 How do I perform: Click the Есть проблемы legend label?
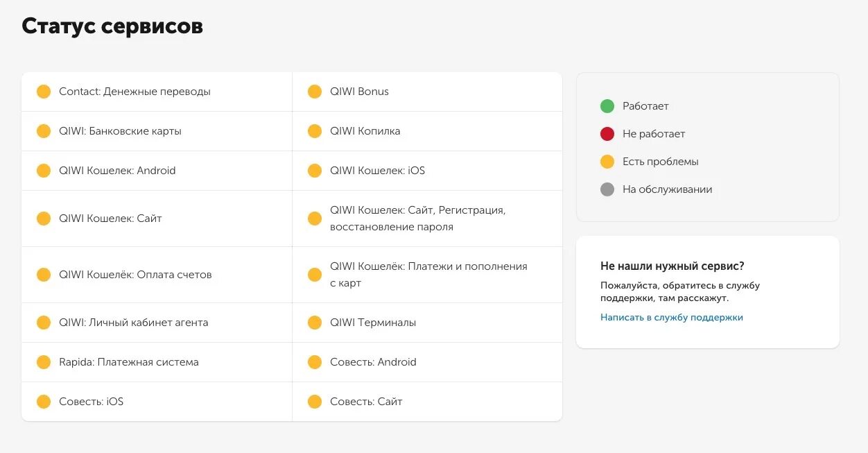[660, 162]
